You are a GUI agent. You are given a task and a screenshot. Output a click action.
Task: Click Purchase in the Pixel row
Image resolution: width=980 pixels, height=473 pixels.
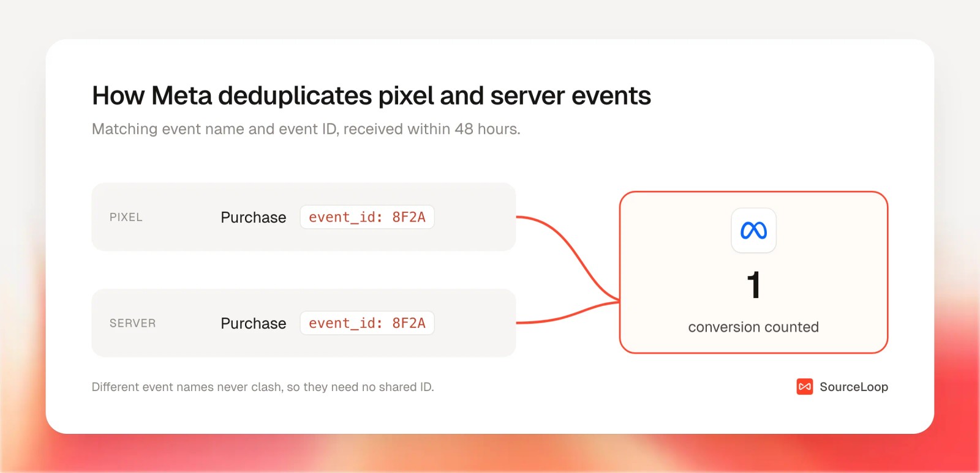click(254, 217)
